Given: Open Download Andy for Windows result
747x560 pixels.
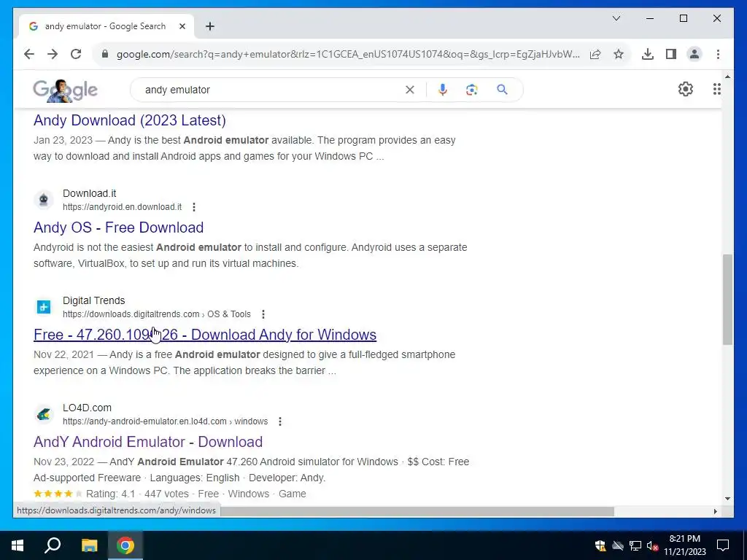Looking at the screenshot, I should point(205,335).
